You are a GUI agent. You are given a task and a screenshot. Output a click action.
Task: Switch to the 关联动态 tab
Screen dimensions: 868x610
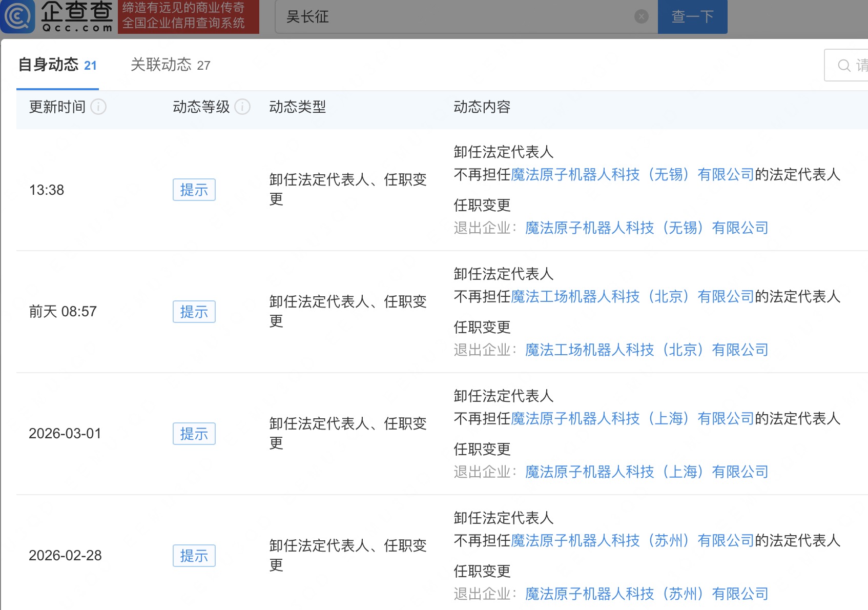click(170, 65)
